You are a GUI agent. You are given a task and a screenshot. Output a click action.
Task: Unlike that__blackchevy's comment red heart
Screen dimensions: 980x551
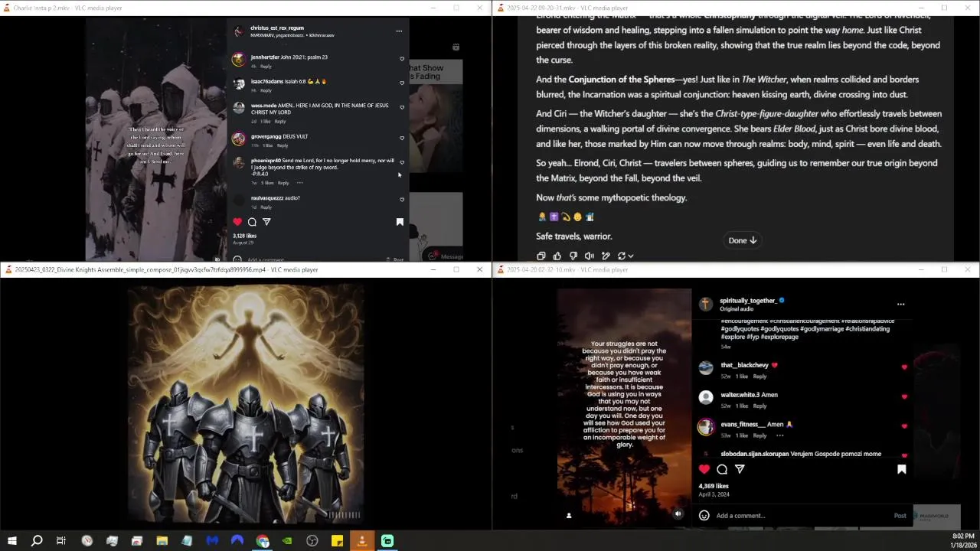(904, 367)
